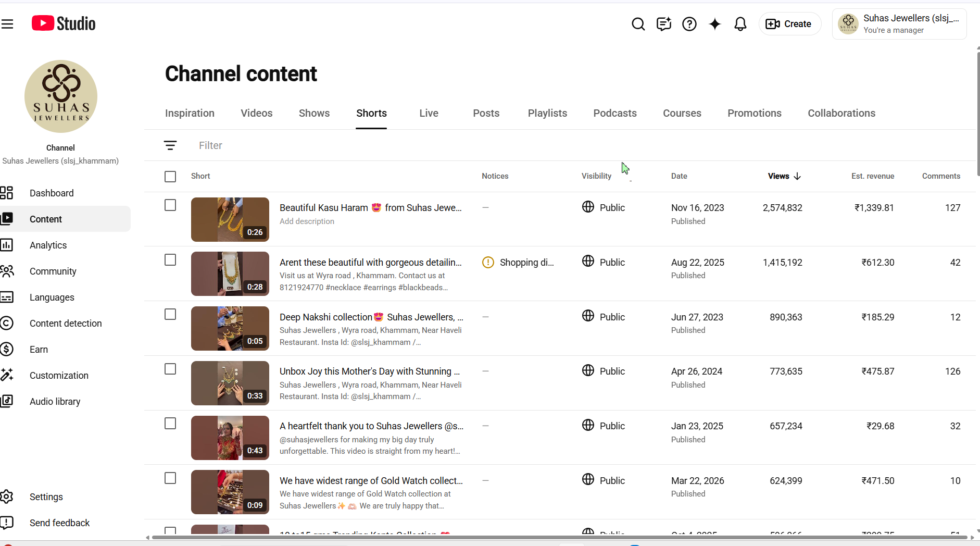Screen dimensions: 980x546
Task: Open the notifications bell
Action: [740, 24]
